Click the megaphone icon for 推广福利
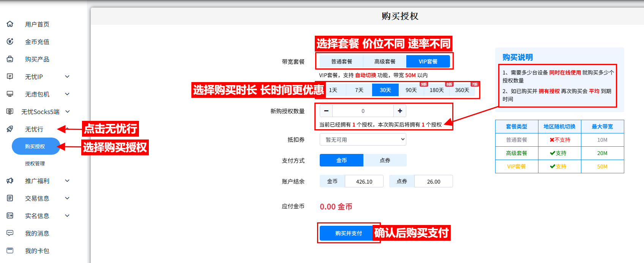 [x=10, y=181]
